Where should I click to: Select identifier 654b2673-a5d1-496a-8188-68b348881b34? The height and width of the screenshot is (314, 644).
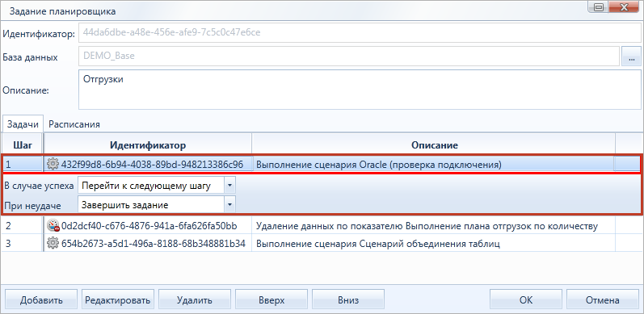(x=154, y=244)
